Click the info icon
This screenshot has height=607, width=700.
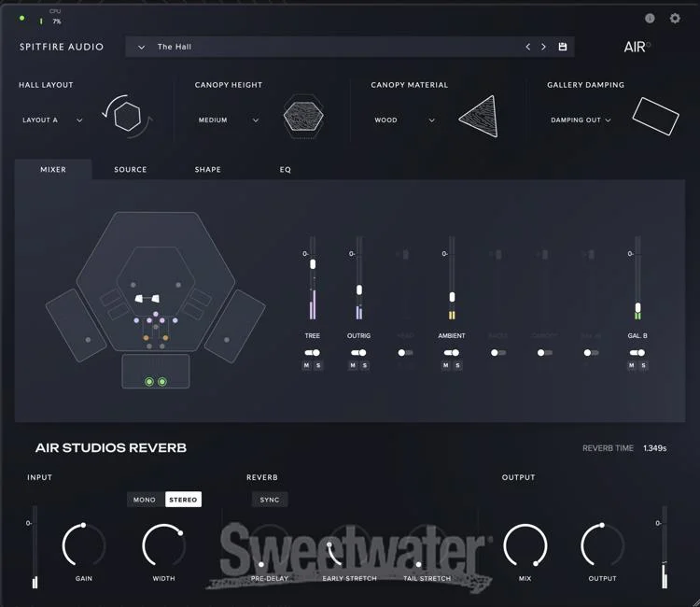tap(651, 19)
